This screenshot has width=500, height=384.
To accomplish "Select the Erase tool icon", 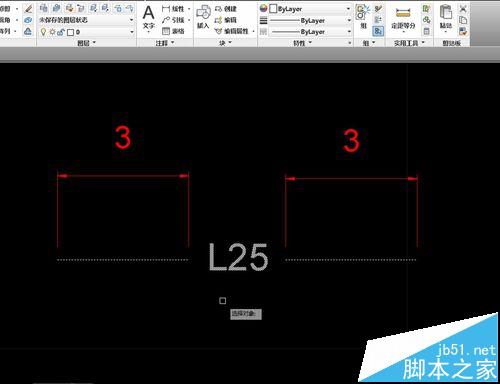I will tap(28, 9).
